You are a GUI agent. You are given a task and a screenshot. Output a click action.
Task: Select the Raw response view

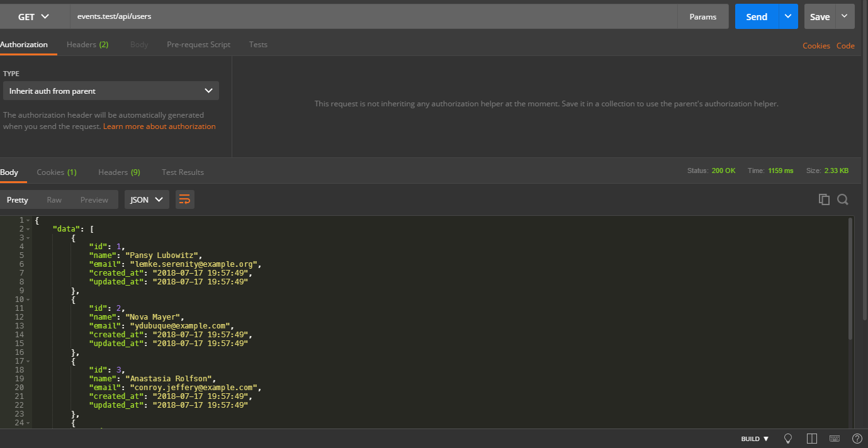(x=54, y=199)
